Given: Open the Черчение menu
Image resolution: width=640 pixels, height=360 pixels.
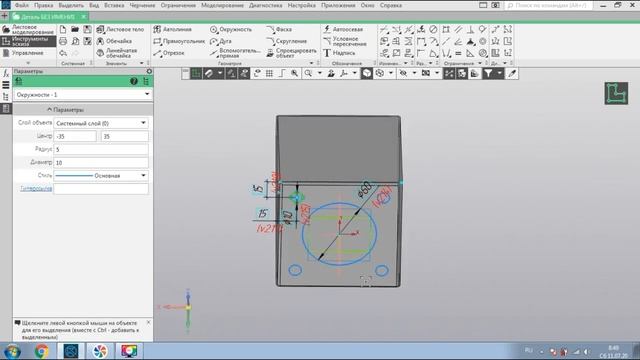Looking at the screenshot, I should tap(142, 5).
